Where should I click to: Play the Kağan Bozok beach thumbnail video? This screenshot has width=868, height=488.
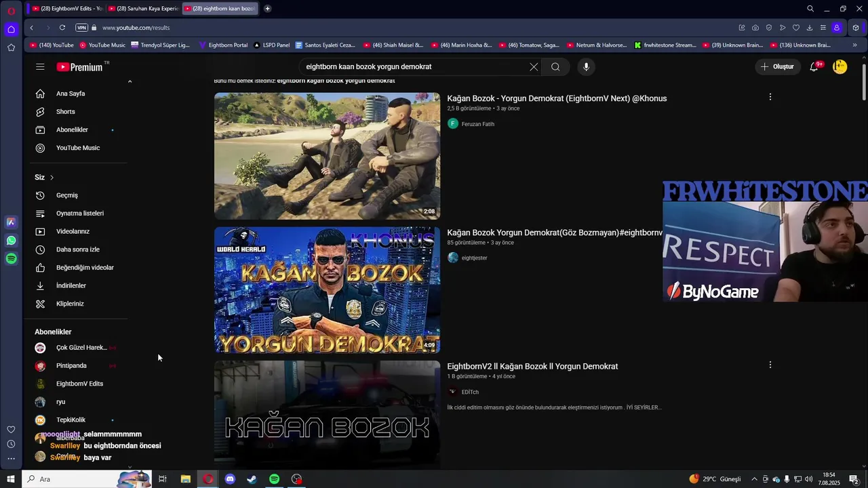coord(327,156)
